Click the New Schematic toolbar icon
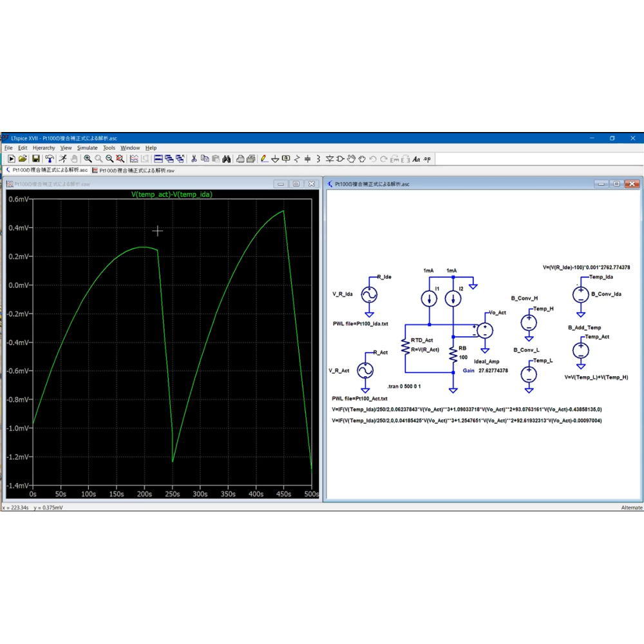This screenshot has height=644, width=644. point(12,158)
